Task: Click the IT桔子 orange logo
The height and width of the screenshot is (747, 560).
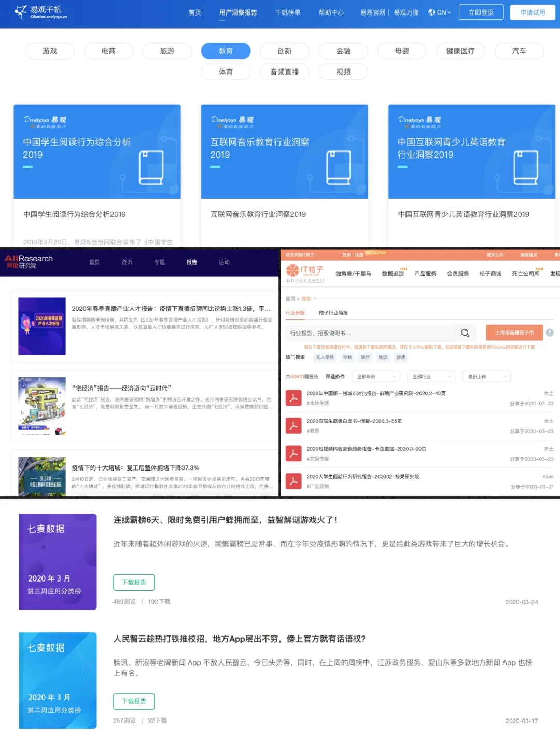Action: click(305, 272)
